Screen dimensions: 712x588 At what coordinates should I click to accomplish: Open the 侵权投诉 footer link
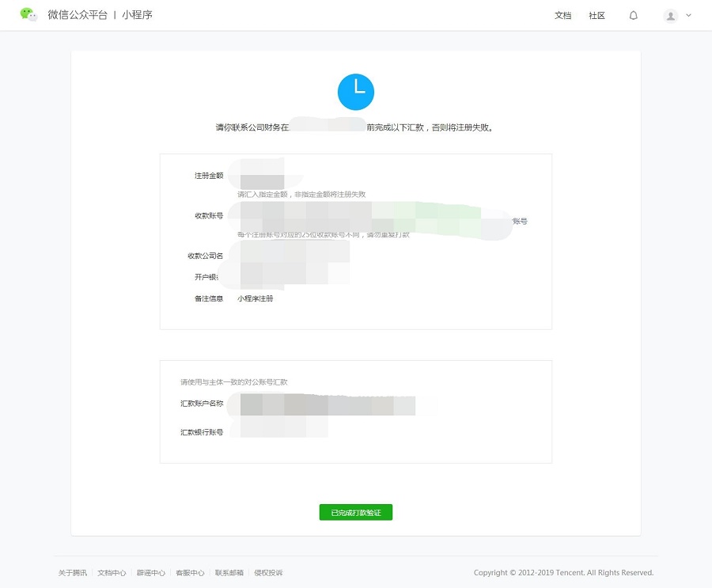[268, 573]
